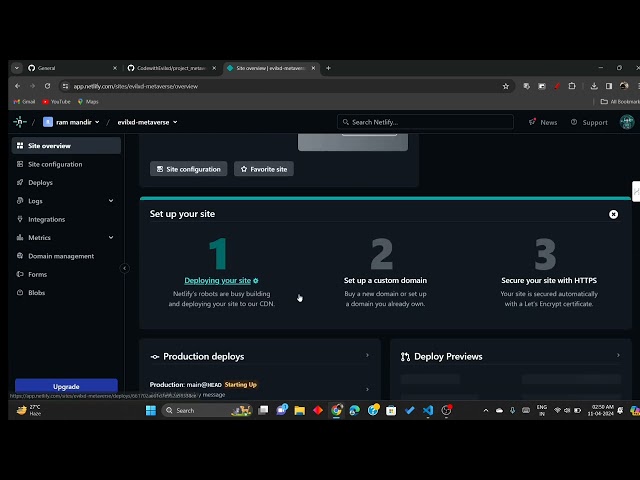Open the News link
Image resolution: width=640 pixels, height=480 pixels.
point(543,122)
